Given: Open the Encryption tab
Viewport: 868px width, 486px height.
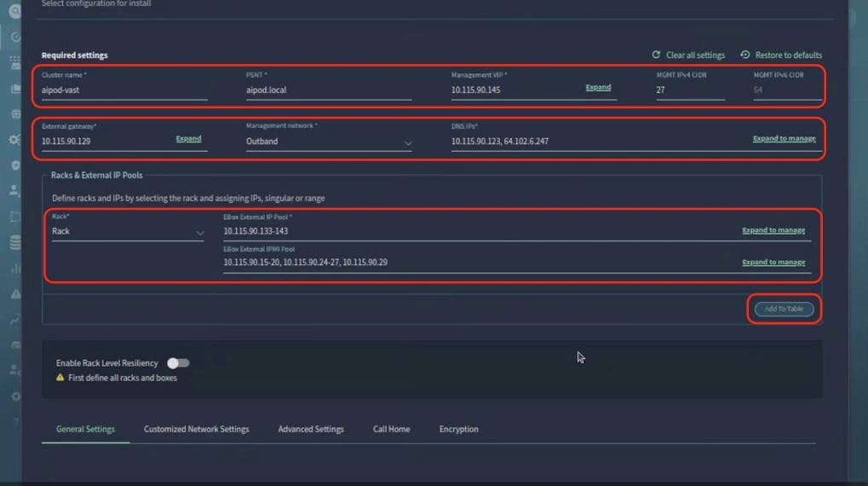Looking at the screenshot, I should [x=458, y=429].
